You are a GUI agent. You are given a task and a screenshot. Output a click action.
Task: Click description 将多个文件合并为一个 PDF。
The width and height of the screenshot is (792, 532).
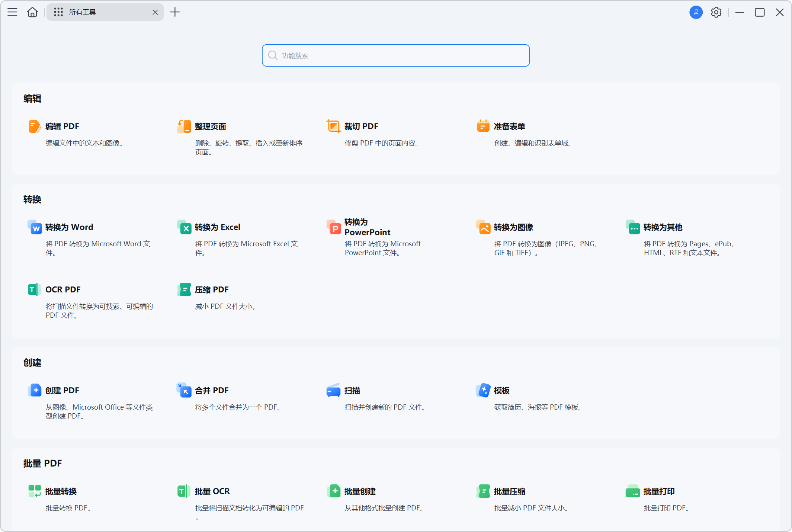pos(238,407)
